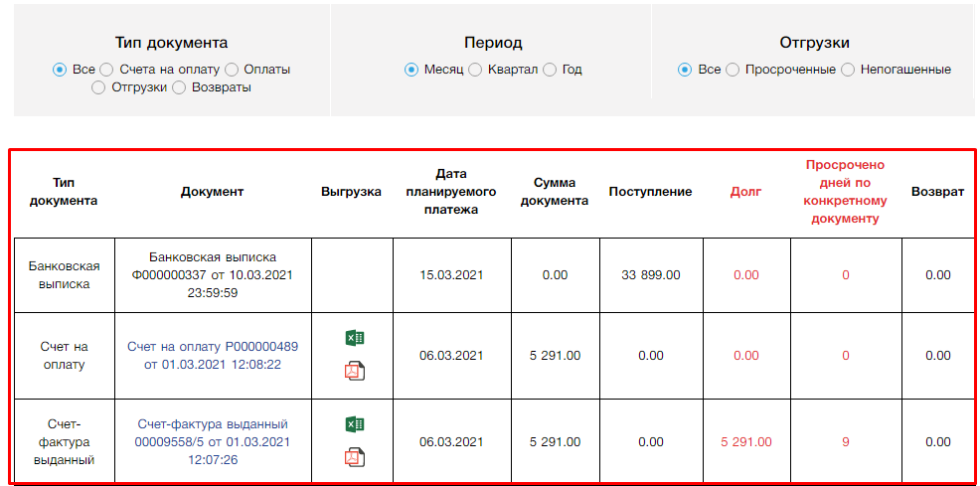Filter shipments by 'Непогашенные'
This screenshot has height=486, width=980.
point(848,70)
